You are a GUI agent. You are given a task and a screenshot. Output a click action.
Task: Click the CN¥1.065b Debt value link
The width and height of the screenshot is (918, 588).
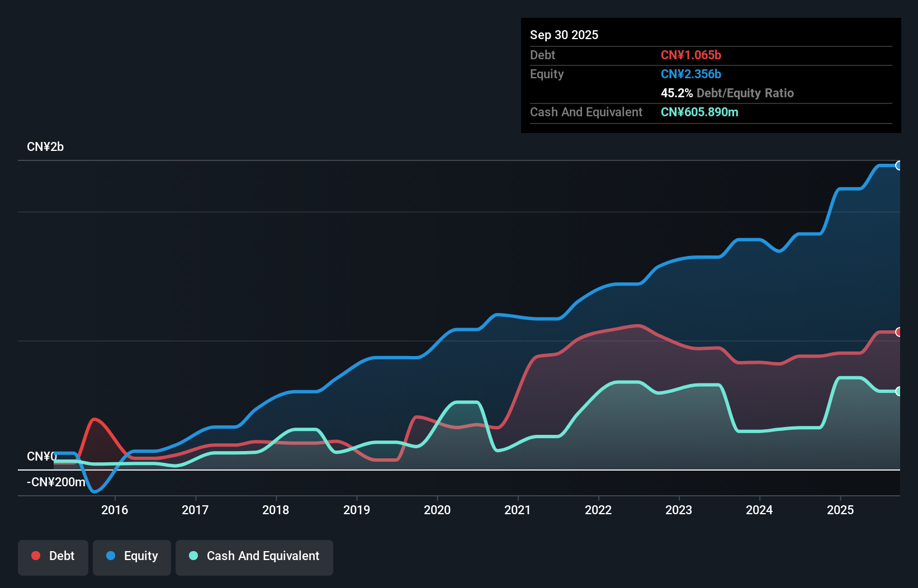(691, 55)
